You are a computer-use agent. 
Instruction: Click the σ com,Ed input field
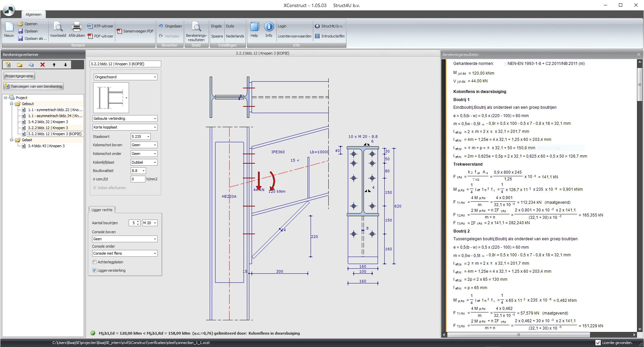pos(138,179)
